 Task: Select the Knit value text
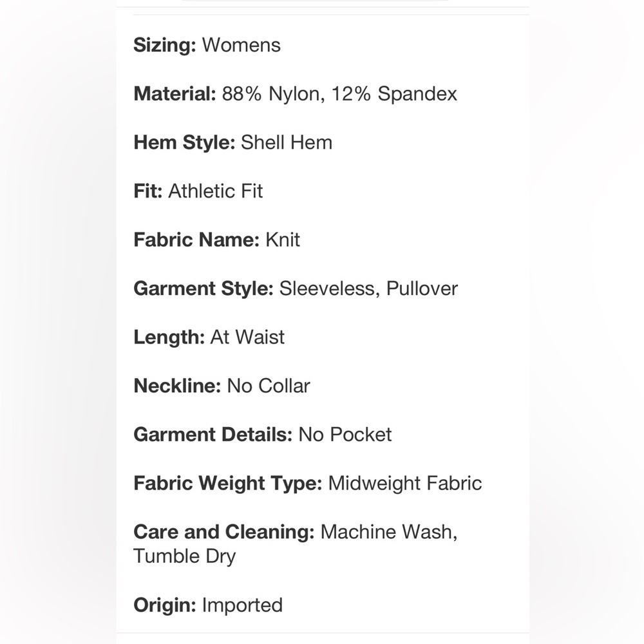pyautogui.click(x=283, y=240)
